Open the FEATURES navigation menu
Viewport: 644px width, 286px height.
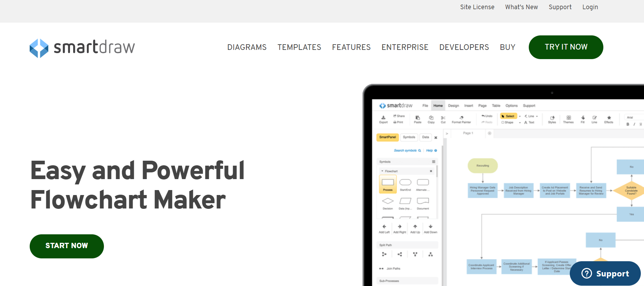351,47
